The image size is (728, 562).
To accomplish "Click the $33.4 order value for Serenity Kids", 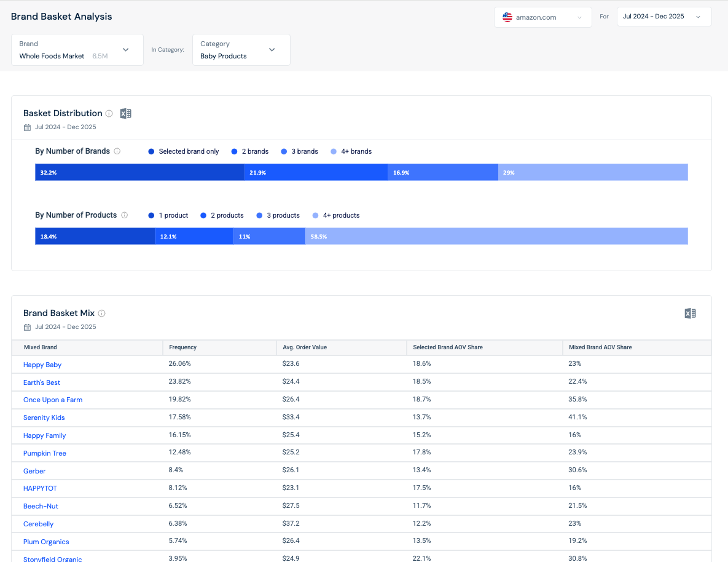I will click(291, 417).
